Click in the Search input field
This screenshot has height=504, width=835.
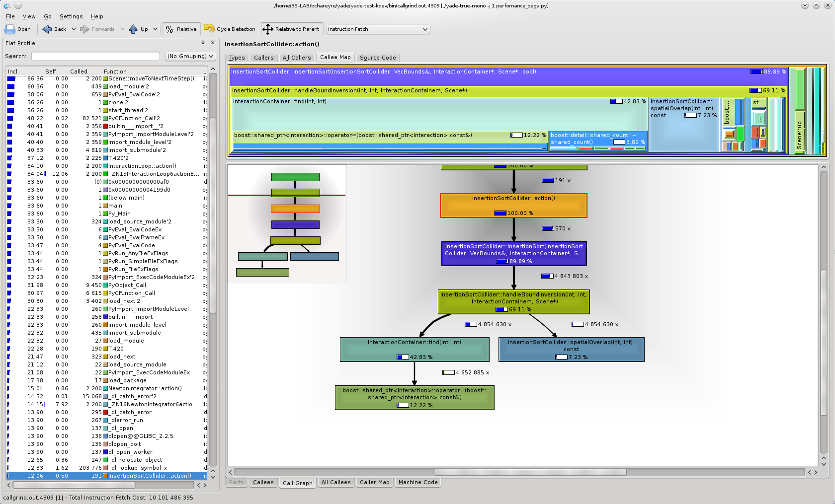tap(95, 56)
